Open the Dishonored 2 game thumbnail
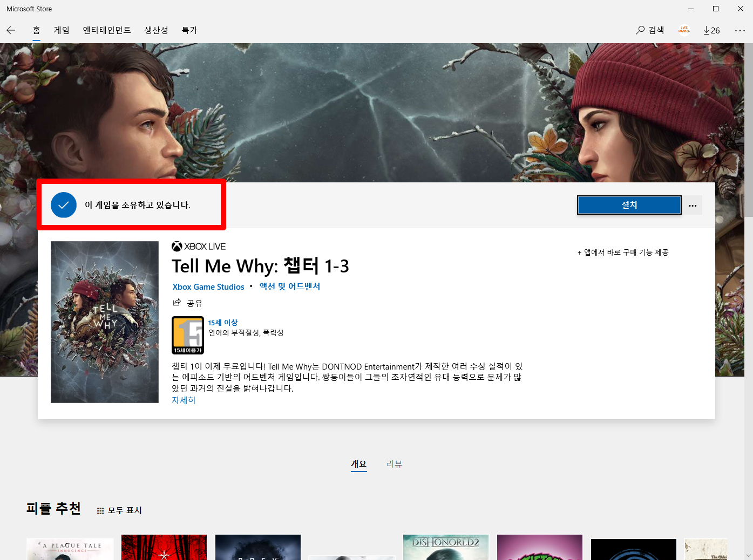Screen dimensions: 753x560 [x=446, y=547]
